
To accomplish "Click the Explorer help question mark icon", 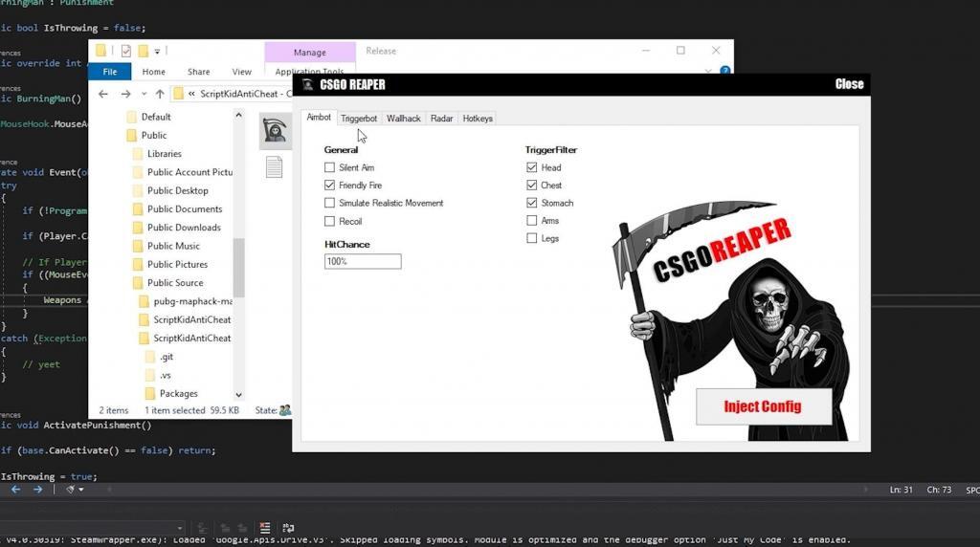I will (x=724, y=72).
